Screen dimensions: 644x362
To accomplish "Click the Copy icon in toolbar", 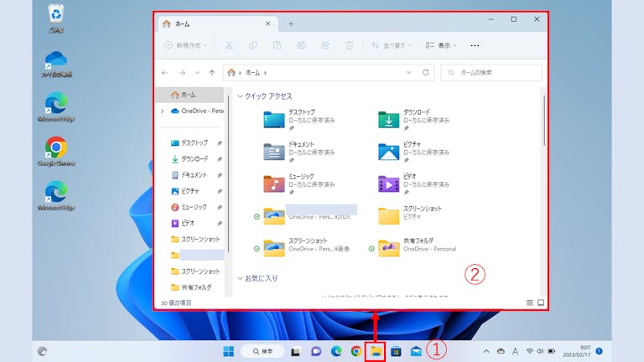I will (253, 45).
